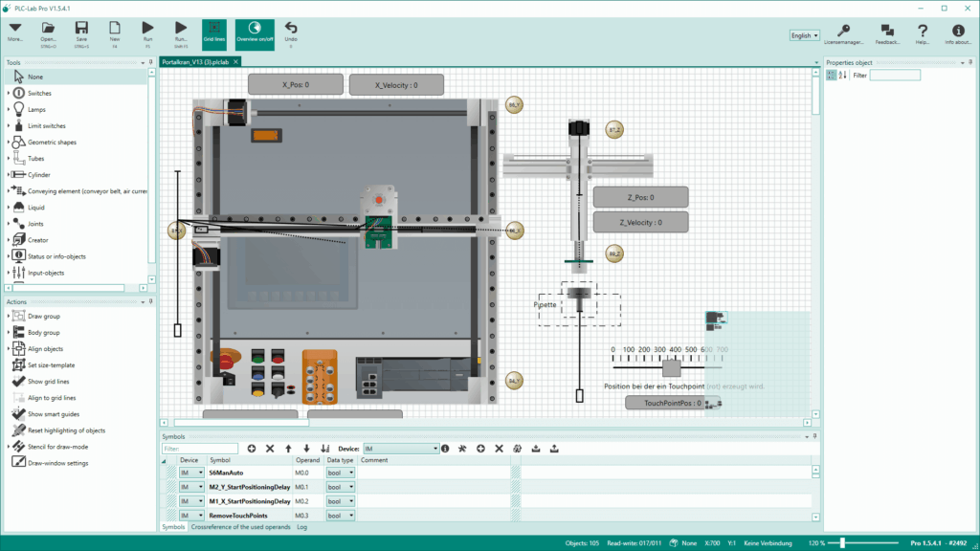
Task: Click the canvas horizontal scrollbar
Action: (241, 423)
